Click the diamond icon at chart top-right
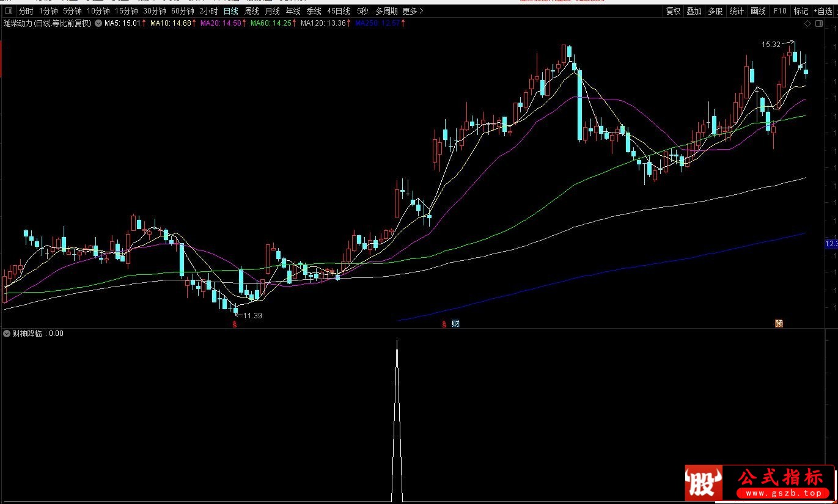 coord(808,24)
